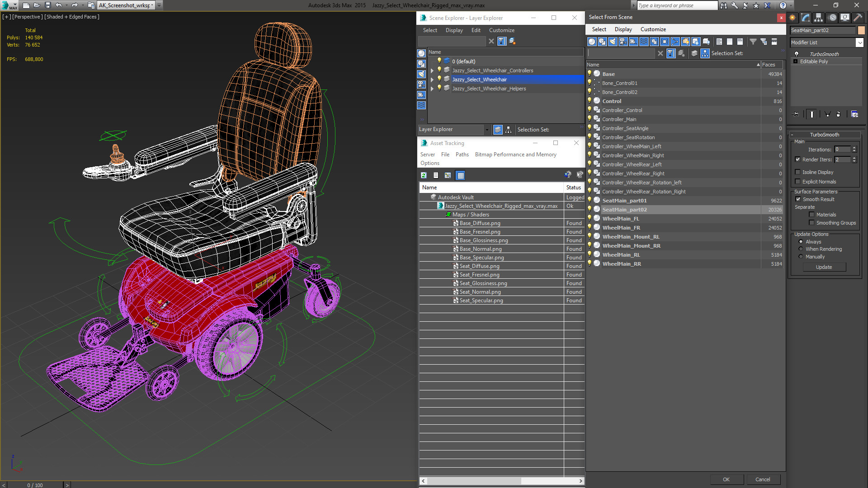Enable the Isoline Display checkbox
868x488 pixels.
click(x=798, y=172)
